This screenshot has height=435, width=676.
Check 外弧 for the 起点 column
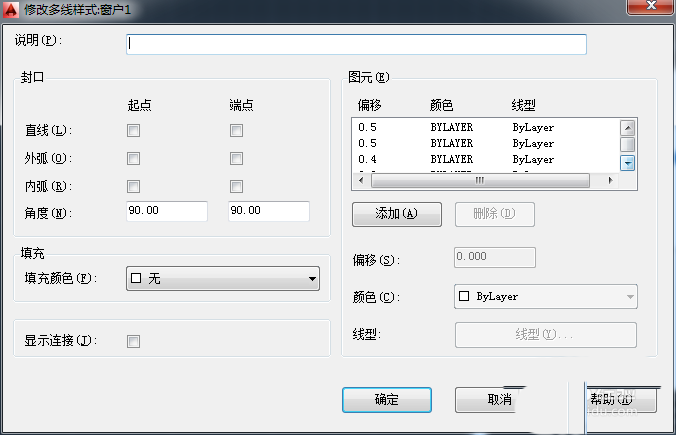pyautogui.click(x=133, y=158)
